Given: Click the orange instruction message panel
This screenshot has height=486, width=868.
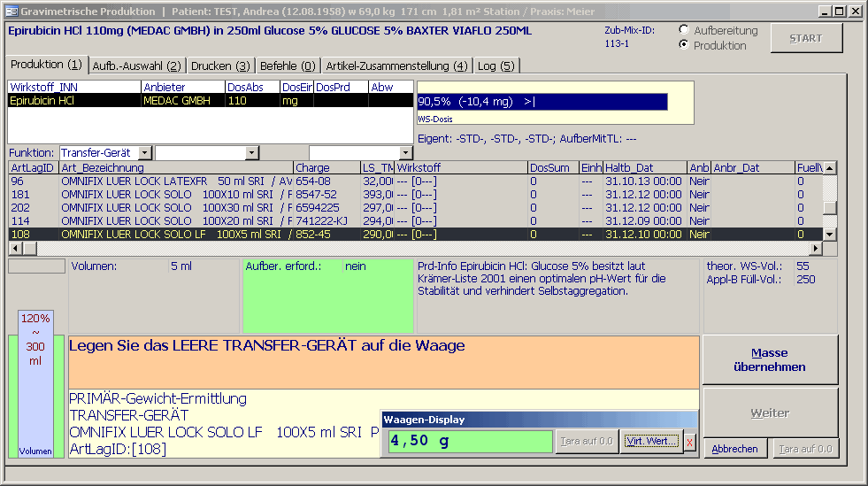Looking at the screenshot, I should tap(384, 362).
